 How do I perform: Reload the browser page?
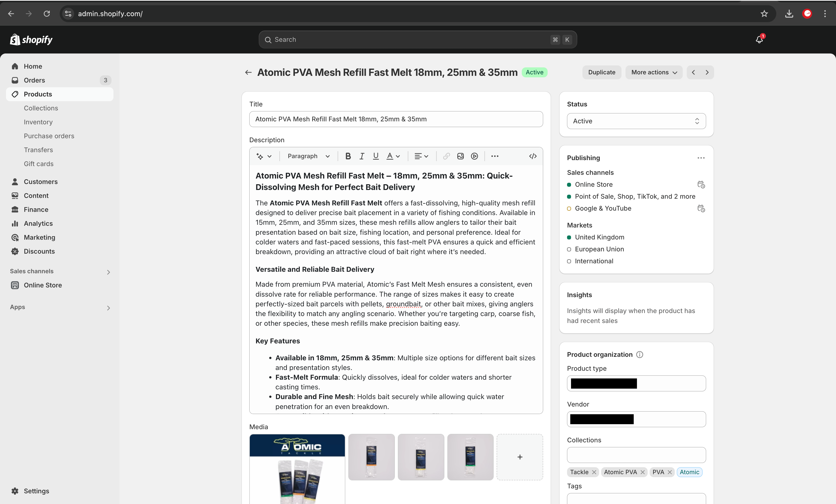point(47,14)
